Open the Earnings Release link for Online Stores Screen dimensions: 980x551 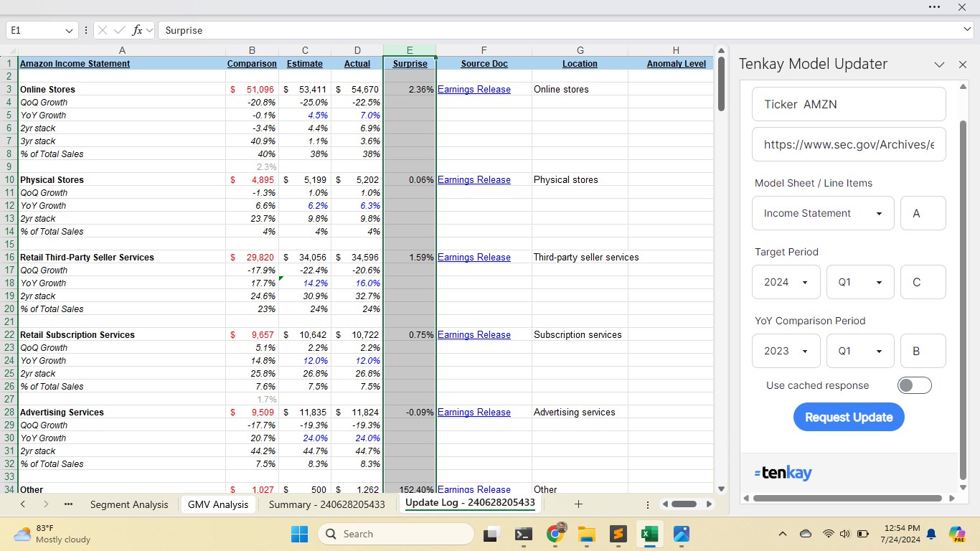pyautogui.click(x=474, y=90)
